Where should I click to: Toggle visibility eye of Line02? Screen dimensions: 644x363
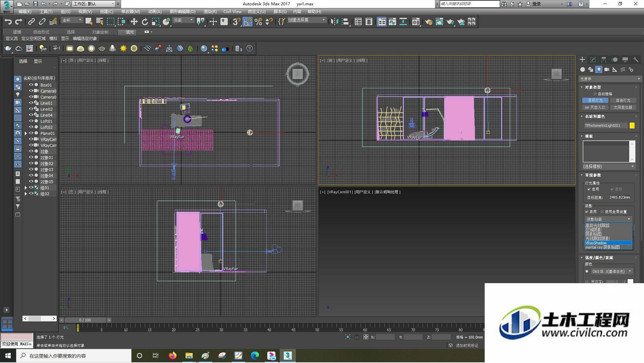point(31,109)
